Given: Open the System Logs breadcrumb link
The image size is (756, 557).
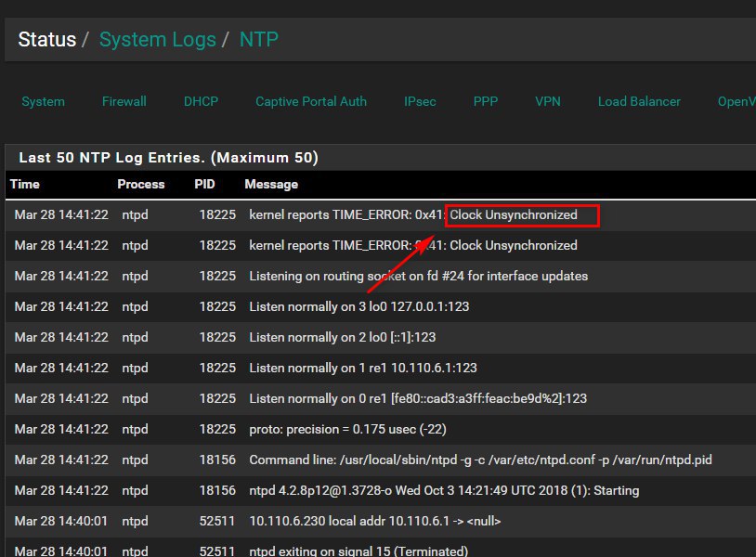Looking at the screenshot, I should pyautogui.click(x=157, y=40).
